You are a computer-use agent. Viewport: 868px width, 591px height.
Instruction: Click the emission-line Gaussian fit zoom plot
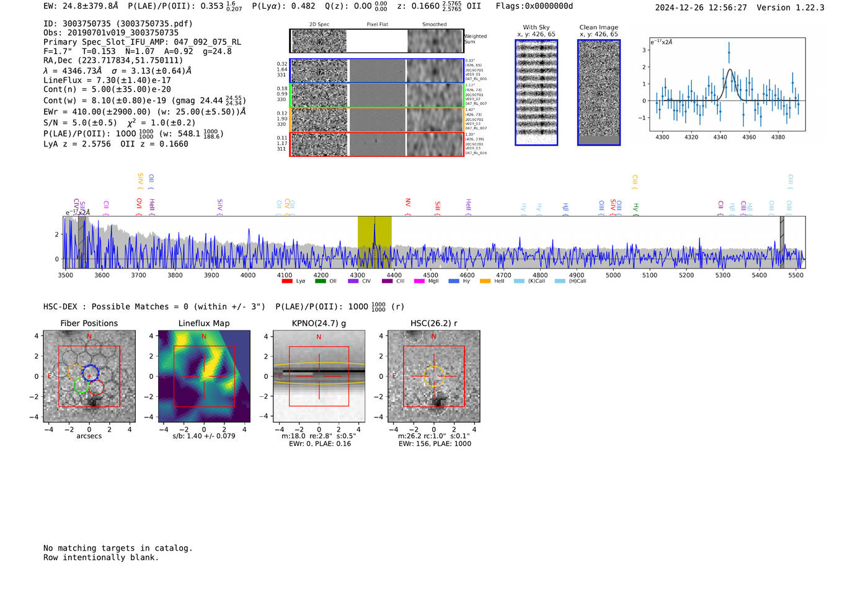tap(727, 84)
